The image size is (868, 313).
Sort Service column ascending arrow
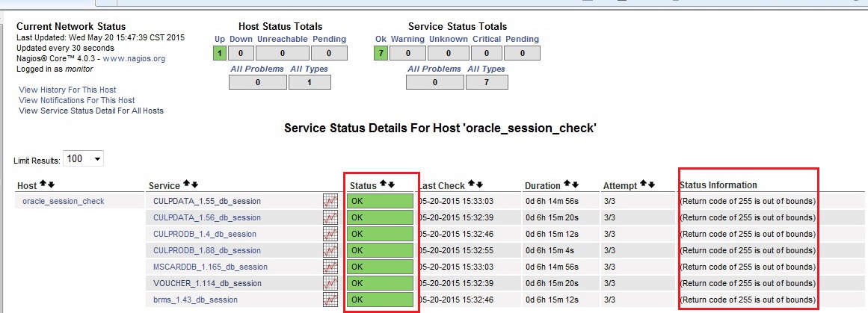pyautogui.click(x=187, y=185)
